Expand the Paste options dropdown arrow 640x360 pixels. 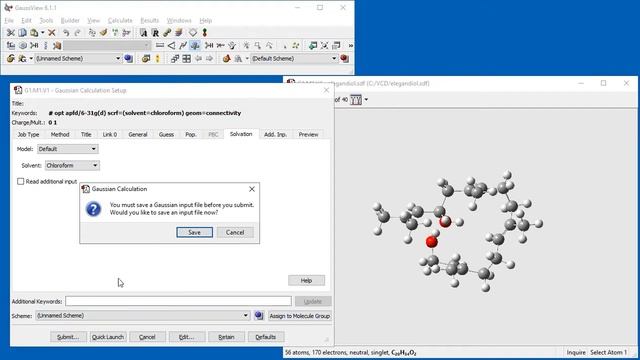pos(42,33)
